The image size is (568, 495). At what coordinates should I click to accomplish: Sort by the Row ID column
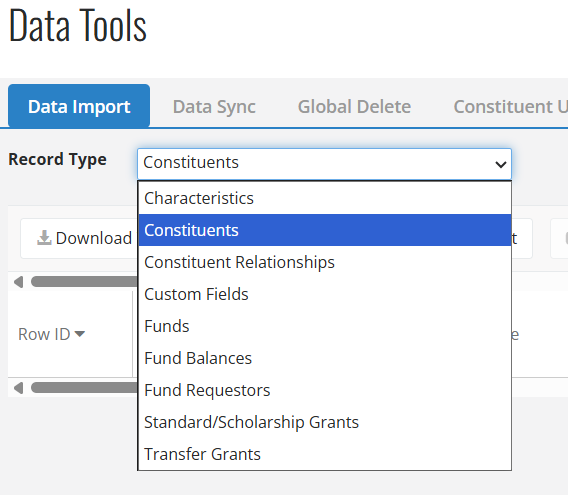[x=51, y=334]
